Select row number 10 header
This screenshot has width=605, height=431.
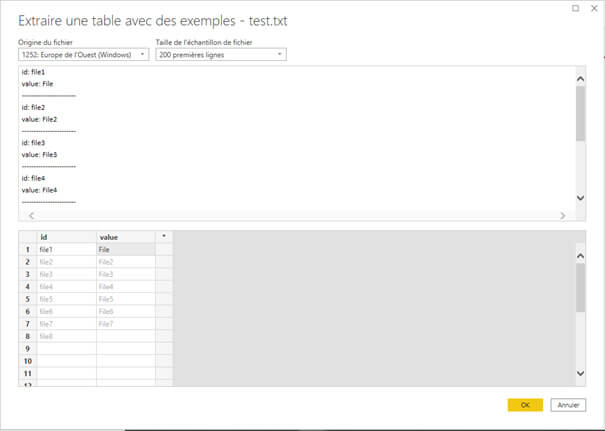pyautogui.click(x=27, y=360)
